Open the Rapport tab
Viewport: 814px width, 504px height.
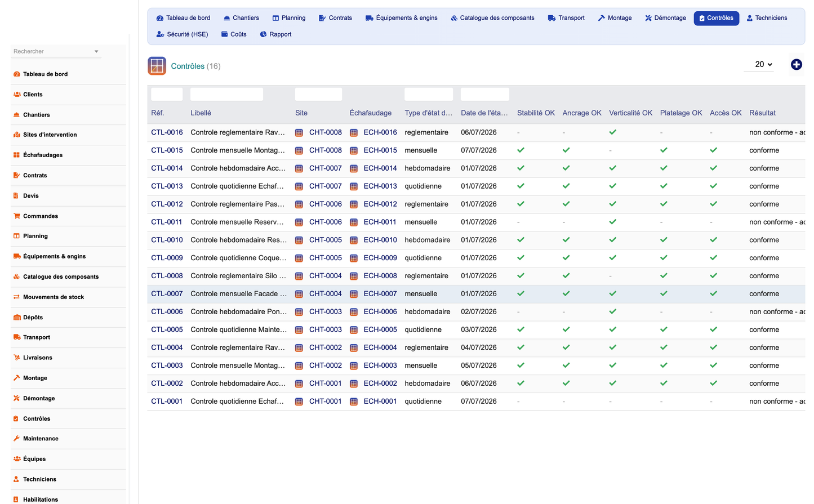pos(275,34)
